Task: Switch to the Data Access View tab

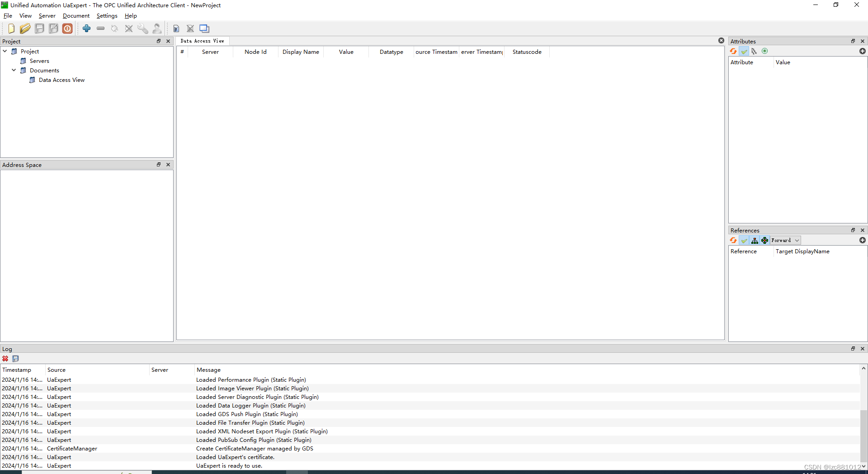Action: click(x=202, y=41)
